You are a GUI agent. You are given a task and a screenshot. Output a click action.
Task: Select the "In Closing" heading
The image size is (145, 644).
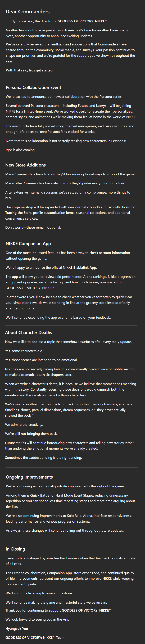click(x=15, y=549)
